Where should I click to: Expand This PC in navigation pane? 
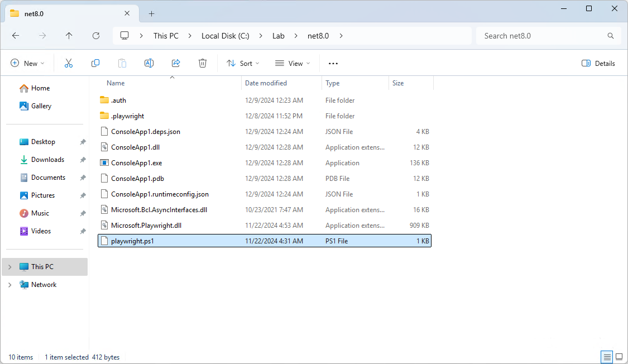click(x=10, y=267)
